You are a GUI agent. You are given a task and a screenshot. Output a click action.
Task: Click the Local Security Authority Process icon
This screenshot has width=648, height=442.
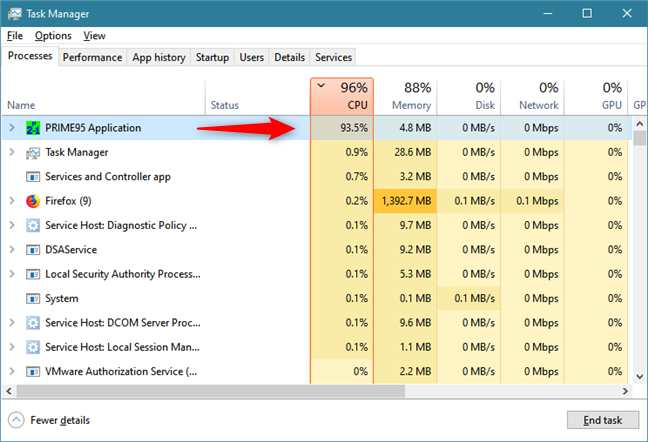(33, 274)
